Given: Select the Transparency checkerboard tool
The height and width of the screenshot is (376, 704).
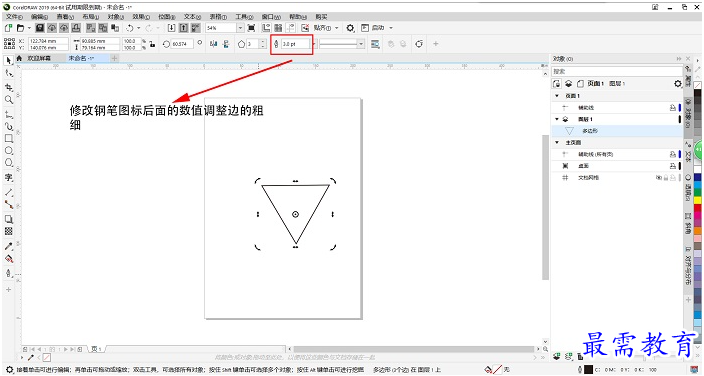Looking at the screenshot, I should (9, 231).
